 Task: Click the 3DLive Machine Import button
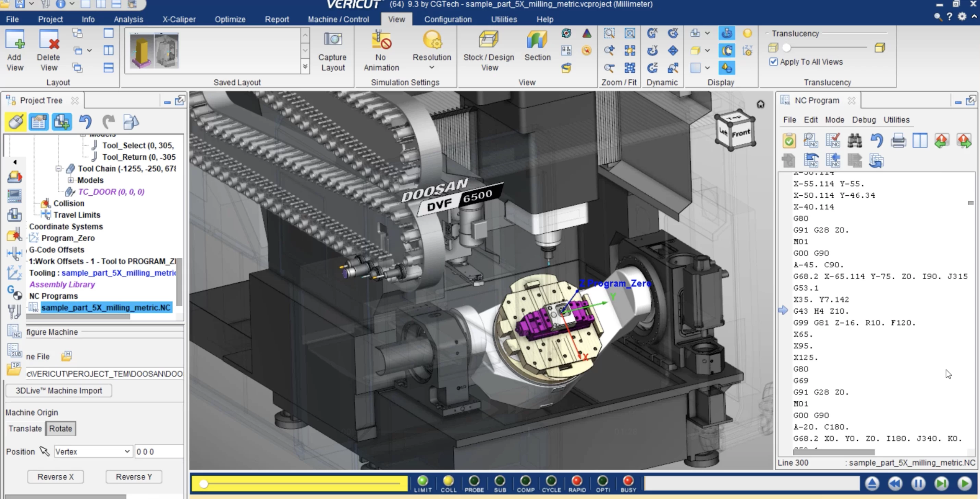coord(59,390)
